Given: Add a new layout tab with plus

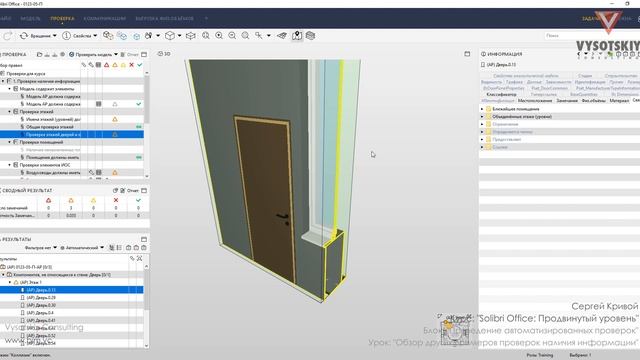Looking at the screenshot, I should click(206, 18).
